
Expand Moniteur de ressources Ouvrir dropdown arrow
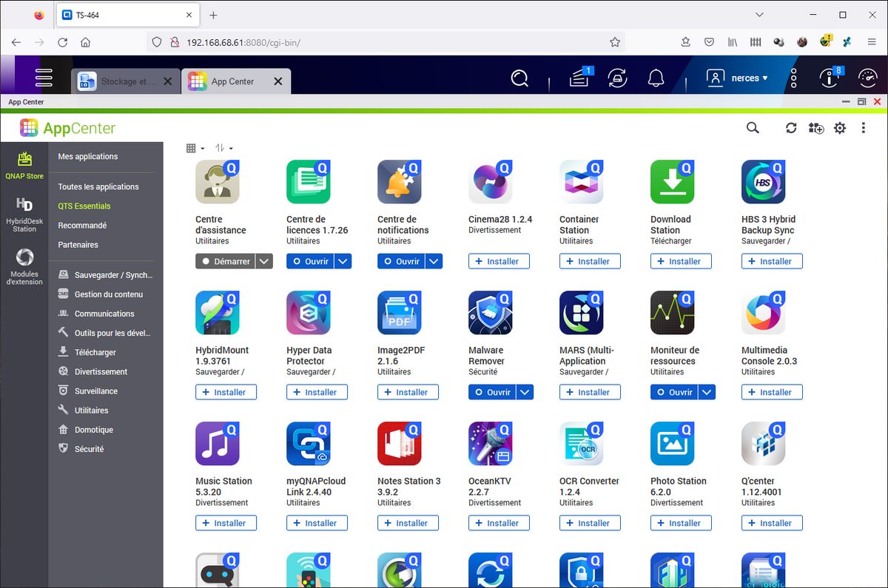707,392
